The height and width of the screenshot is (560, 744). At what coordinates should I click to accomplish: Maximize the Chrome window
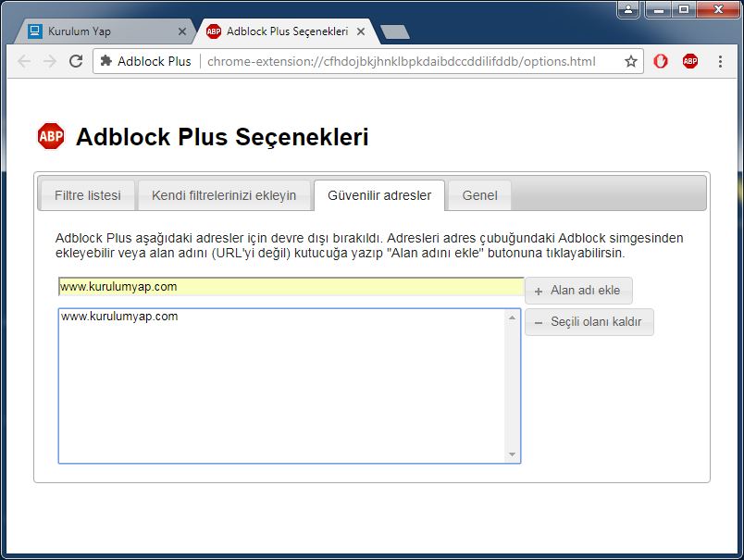[683, 9]
